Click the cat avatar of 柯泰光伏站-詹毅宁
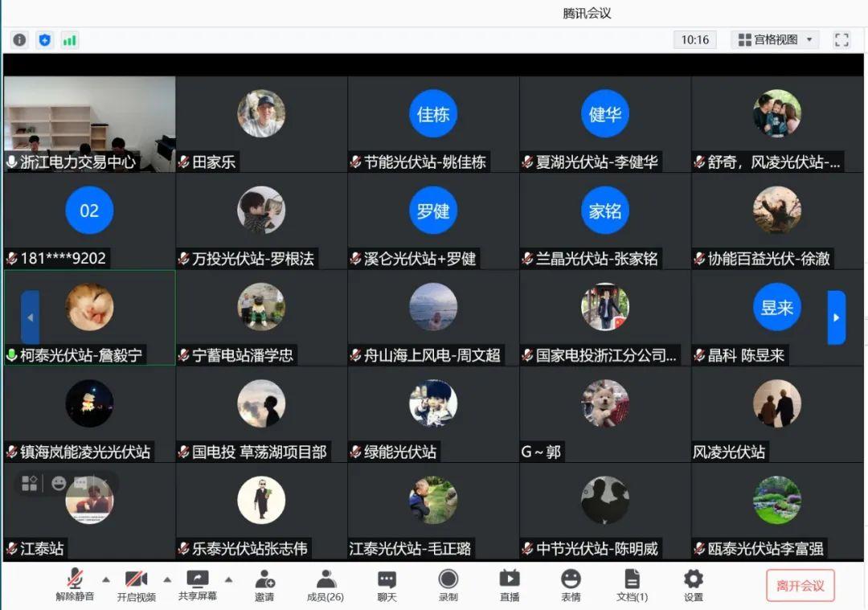The image size is (868, 610). [89, 307]
